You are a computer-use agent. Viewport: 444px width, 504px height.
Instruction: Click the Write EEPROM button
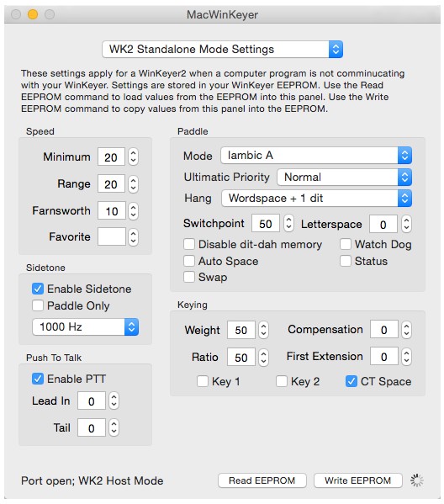[x=358, y=480]
